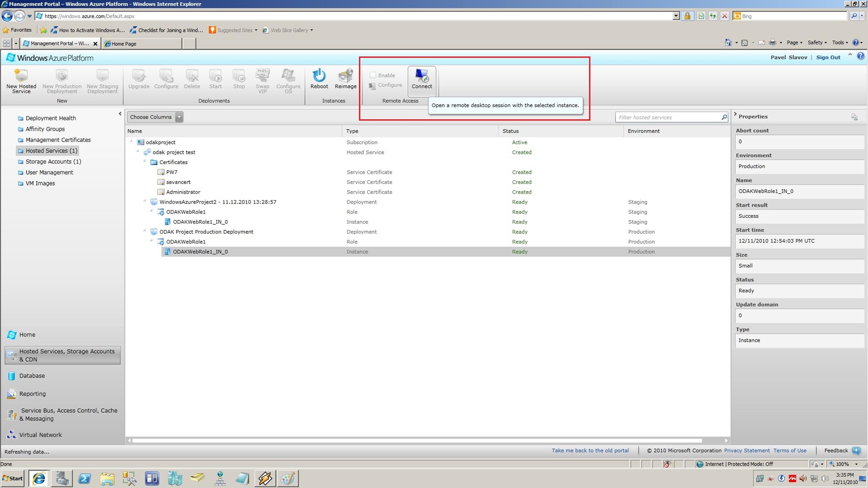Select Storage Accounts (1) in the sidebar
The image size is (868, 488).
tap(53, 162)
